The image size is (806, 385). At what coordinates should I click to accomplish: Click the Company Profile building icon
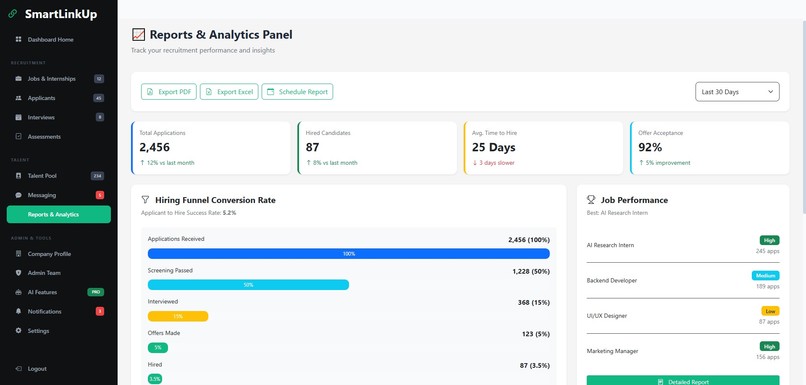click(19, 254)
